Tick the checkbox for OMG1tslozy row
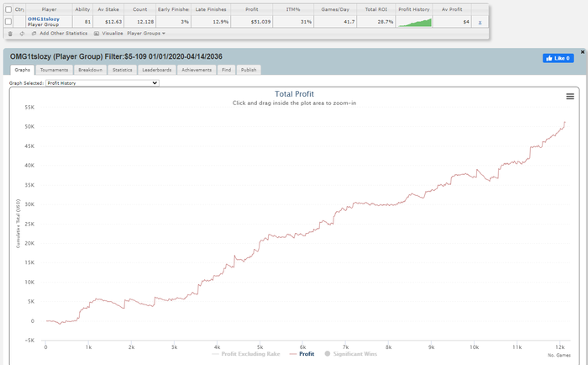This screenshot has height=365, width=588. (8, 22)
